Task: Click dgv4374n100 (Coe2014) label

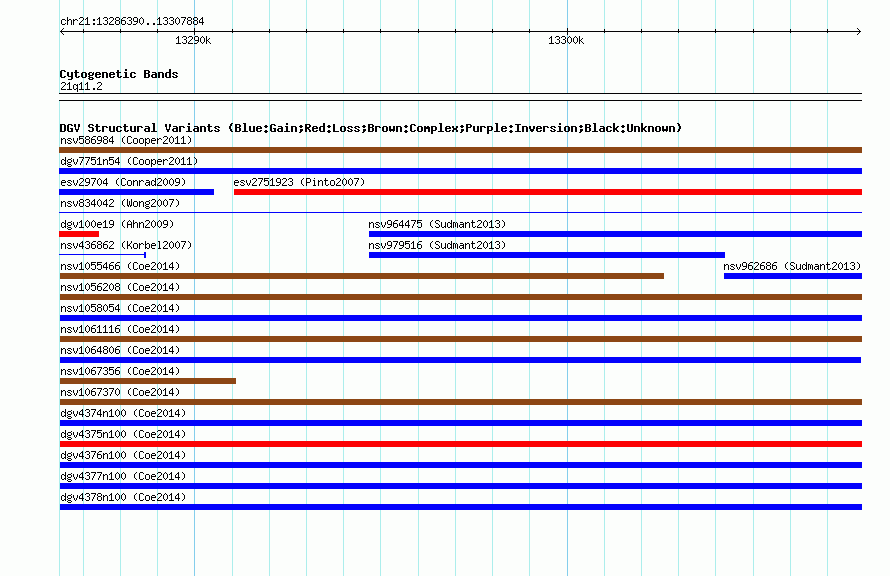Action: [123, 413]
